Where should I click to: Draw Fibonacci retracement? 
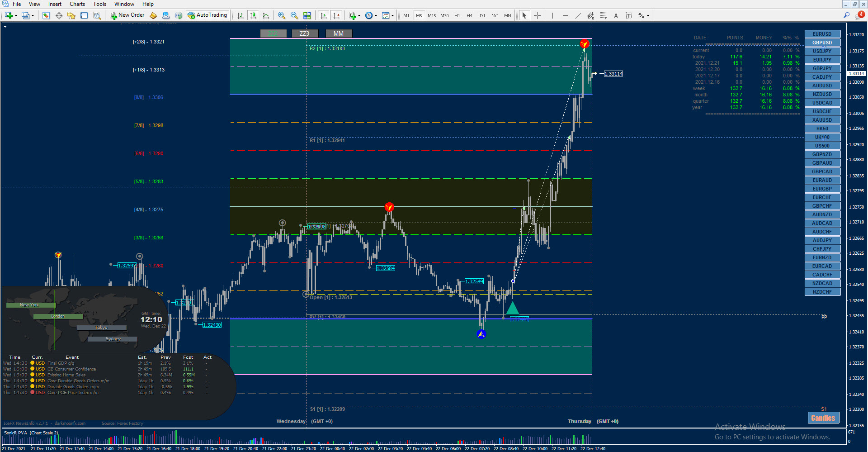603,15
